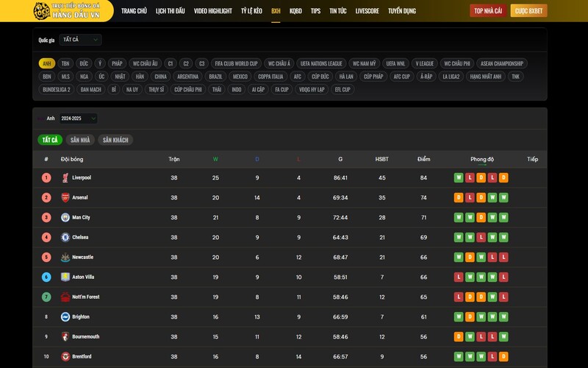The image size is (588, 368).
Task: Select the EFL CUP chip
Action: 343,89
